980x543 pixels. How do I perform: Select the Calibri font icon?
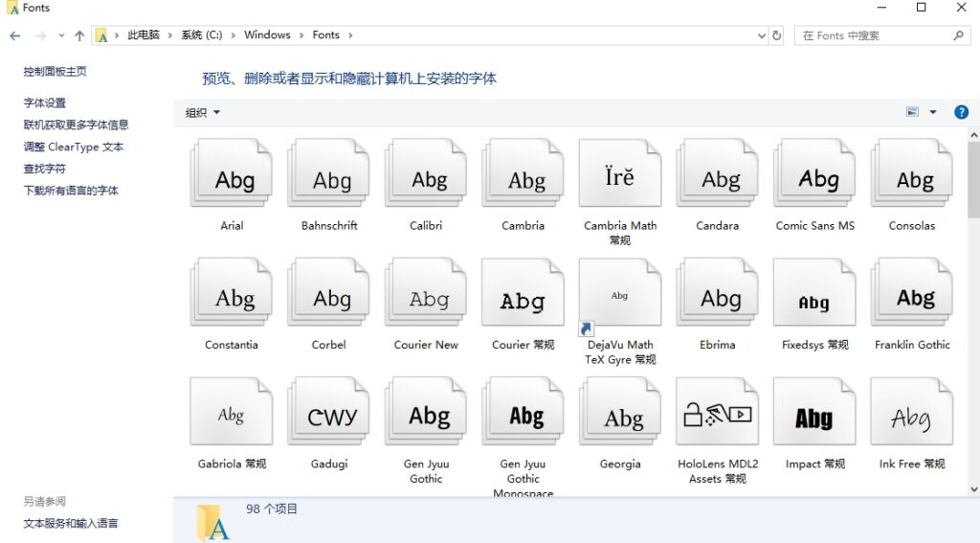426,173
